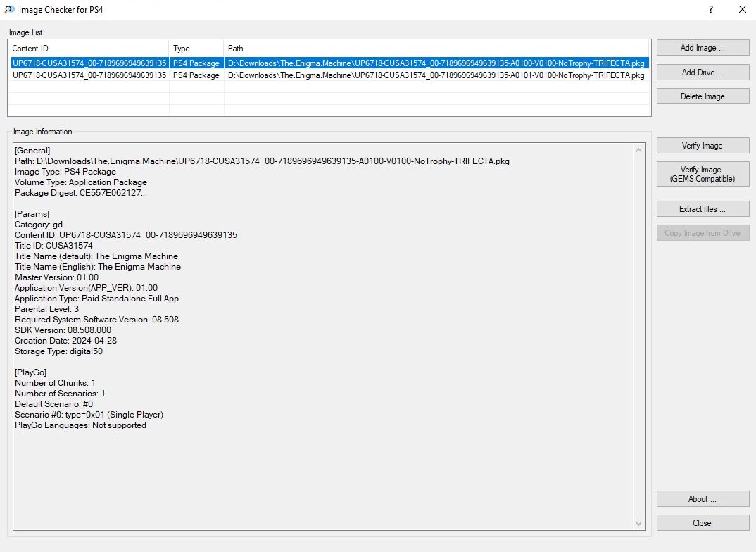Click the Close button at bottom right
Screen dimensions: 756x552
[x=703, y=523]
